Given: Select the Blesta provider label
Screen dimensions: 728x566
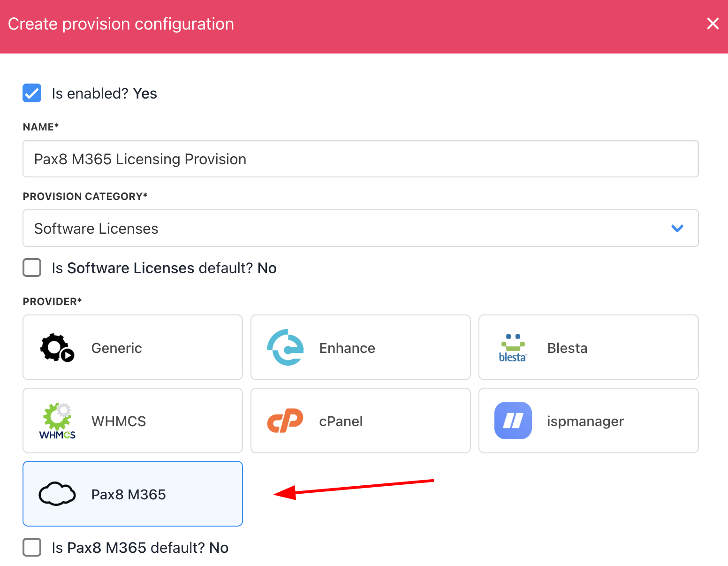Looking at the screenshot, I should coord(567,348).
